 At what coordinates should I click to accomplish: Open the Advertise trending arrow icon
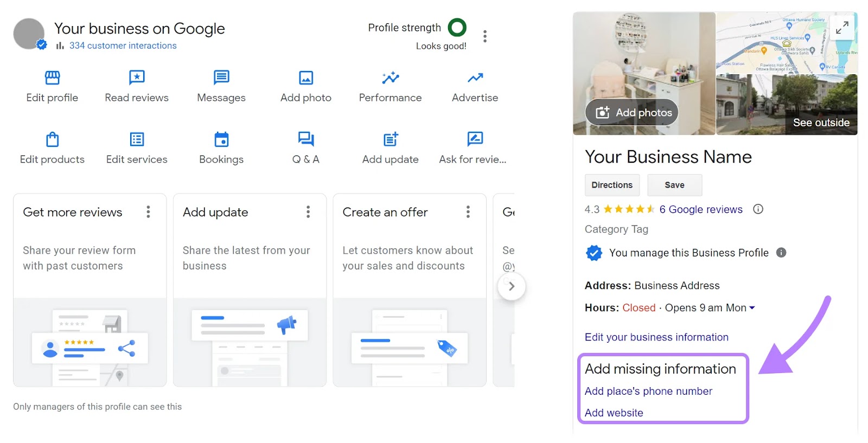475,78
